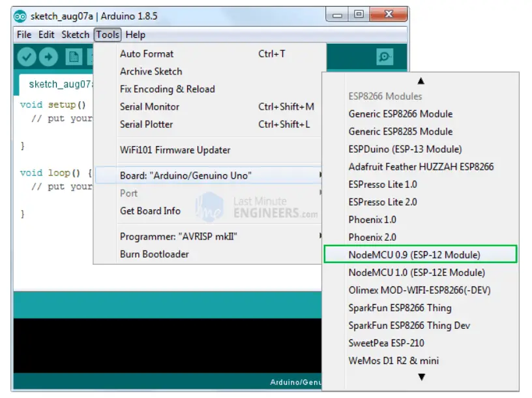This screenshot has height=398, width=532.
Task: Choose Fix Encoding & Reload
Action: 209,89
